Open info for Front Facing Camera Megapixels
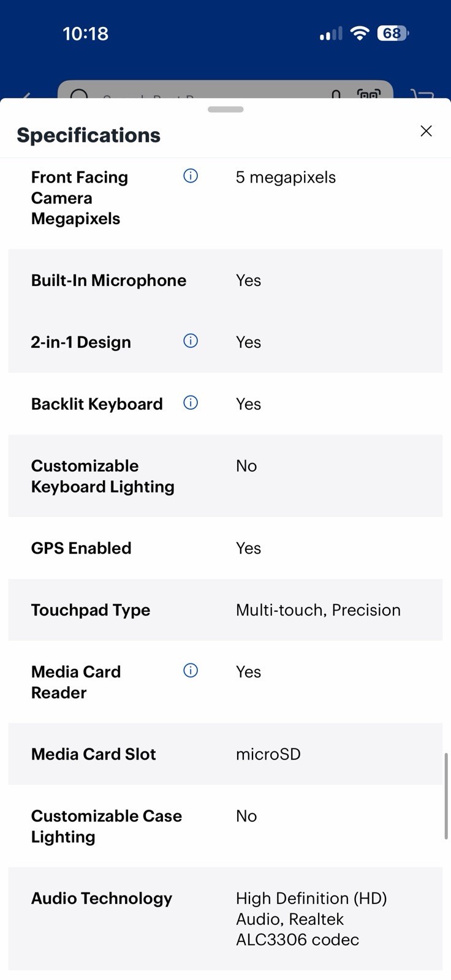 [191, 176]
